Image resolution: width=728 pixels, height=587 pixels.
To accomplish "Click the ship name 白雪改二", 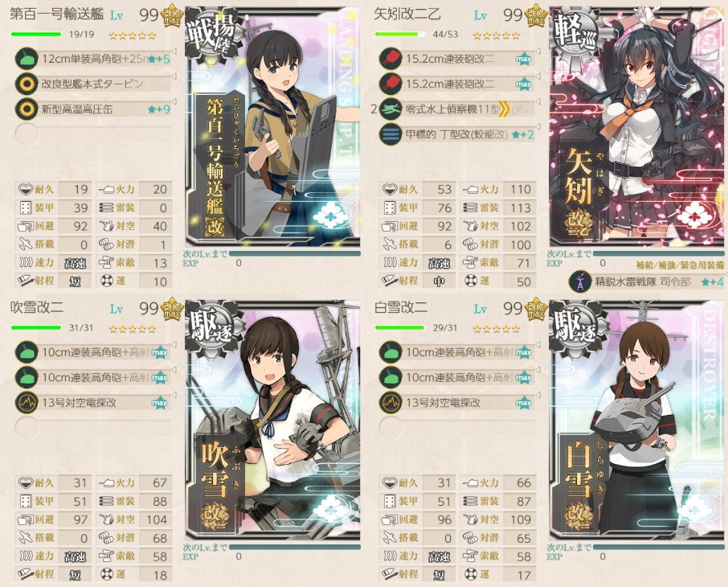I will point(401,308).
